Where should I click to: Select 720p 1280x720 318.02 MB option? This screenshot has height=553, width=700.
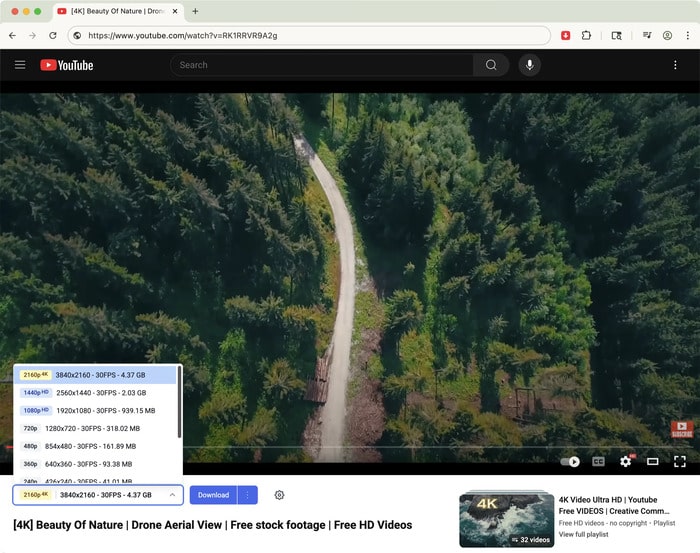(x=95, y=428)
